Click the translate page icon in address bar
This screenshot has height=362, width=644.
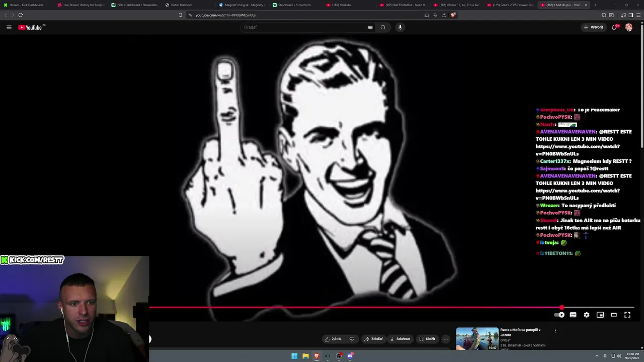pyautogui.click(x=435, y=15)
